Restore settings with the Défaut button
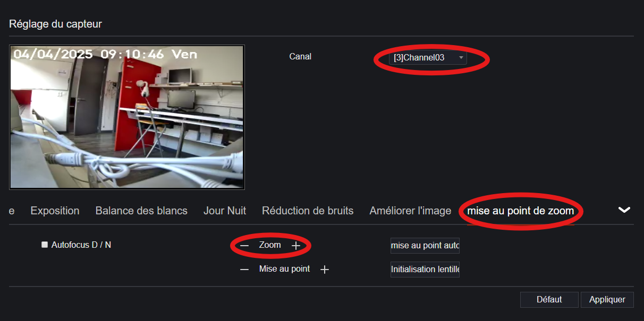This screenshot has height=321, width=644. pos(549,299)
